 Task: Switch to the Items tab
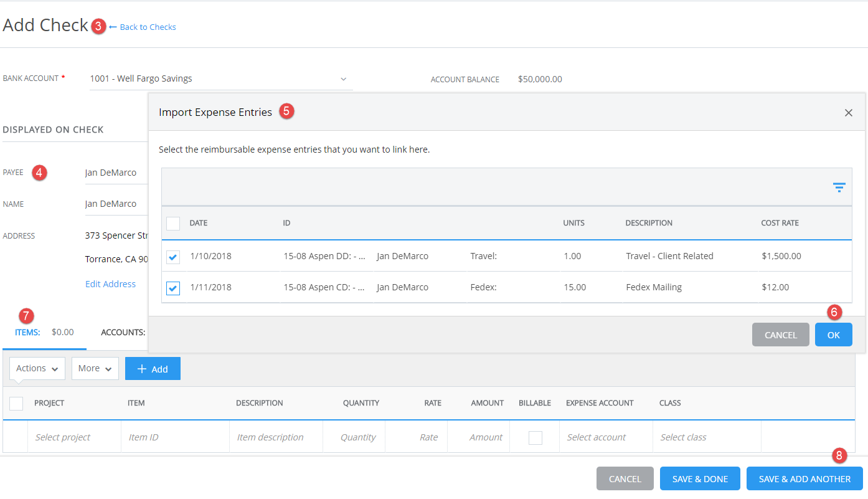tap(44, 333)
